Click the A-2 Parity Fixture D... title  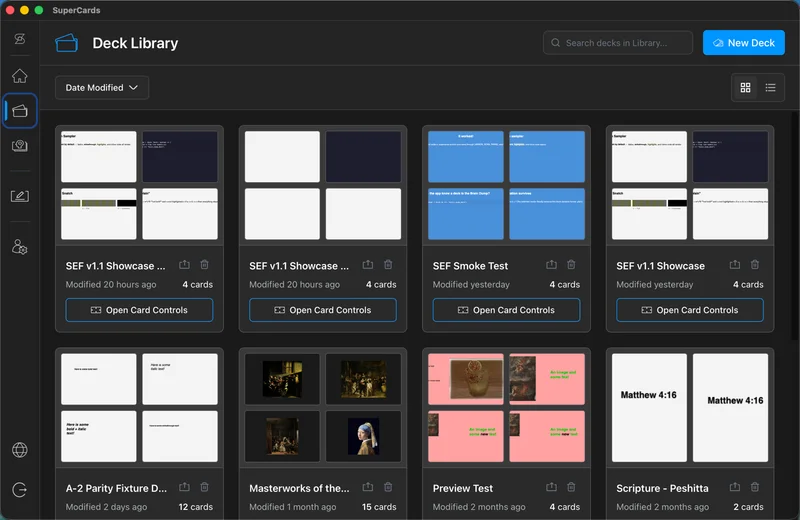click(x=116, y=488)
